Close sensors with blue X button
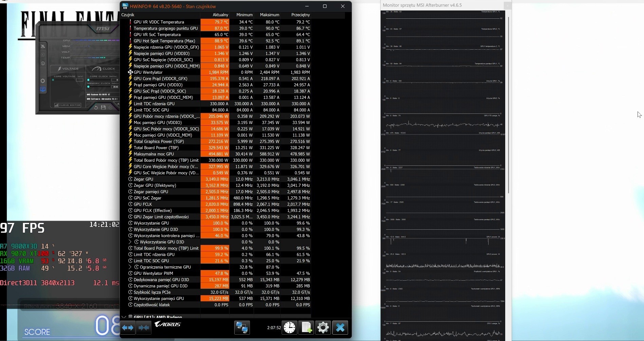 340,328
